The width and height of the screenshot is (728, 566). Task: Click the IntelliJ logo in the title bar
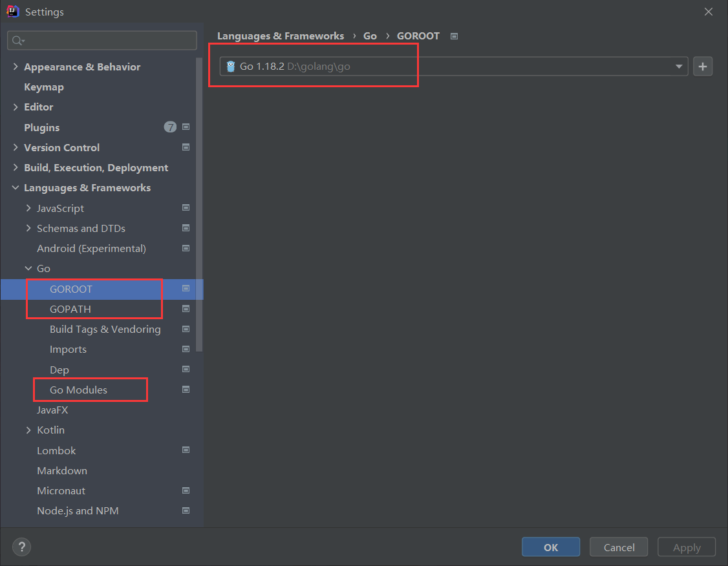tap(12, 11)
